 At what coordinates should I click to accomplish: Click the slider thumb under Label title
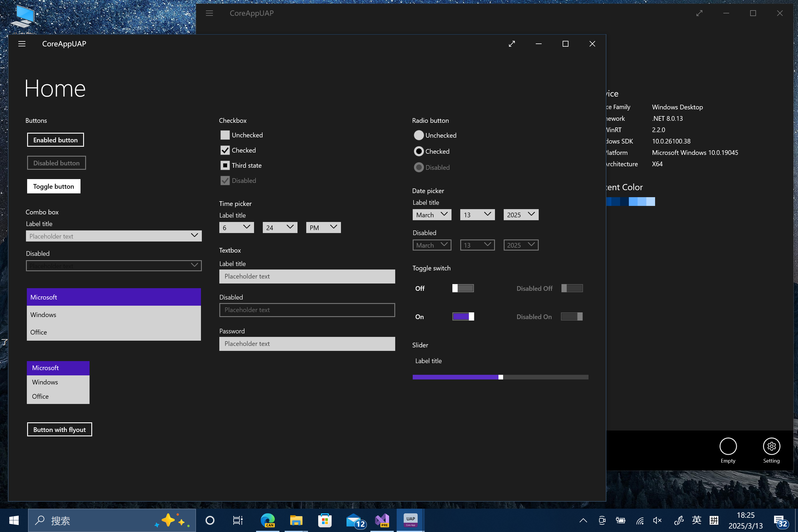pyautogui.click(x=501, y=377)
